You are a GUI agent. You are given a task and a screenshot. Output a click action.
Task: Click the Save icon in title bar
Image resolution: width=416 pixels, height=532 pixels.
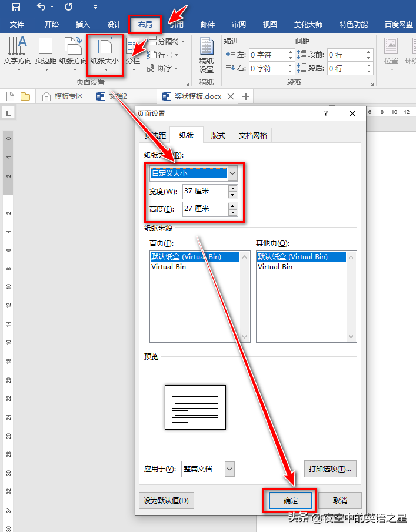click(x=16, y=7)
